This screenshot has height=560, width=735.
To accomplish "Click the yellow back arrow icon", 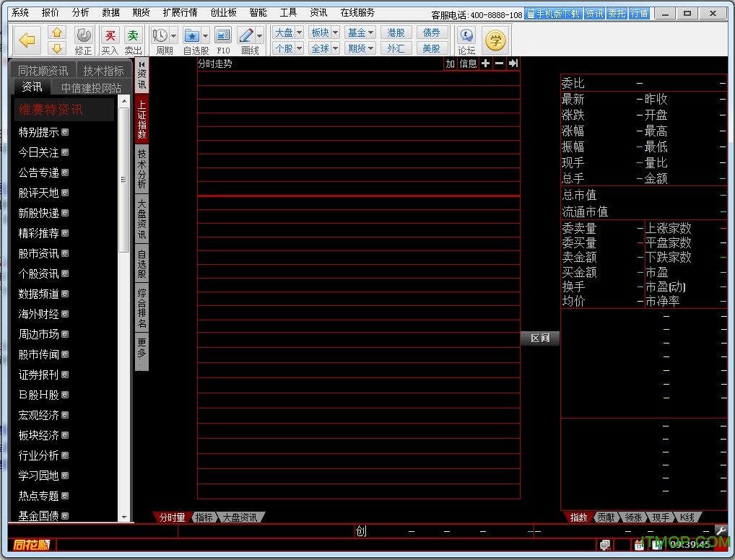I will pyautogui.click(x=27, y=40).
